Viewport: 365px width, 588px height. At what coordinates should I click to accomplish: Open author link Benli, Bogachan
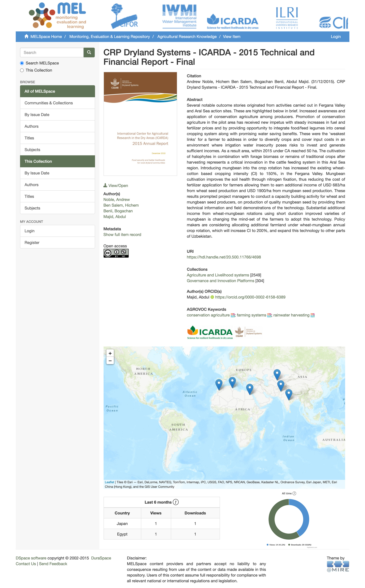[118, 211]
